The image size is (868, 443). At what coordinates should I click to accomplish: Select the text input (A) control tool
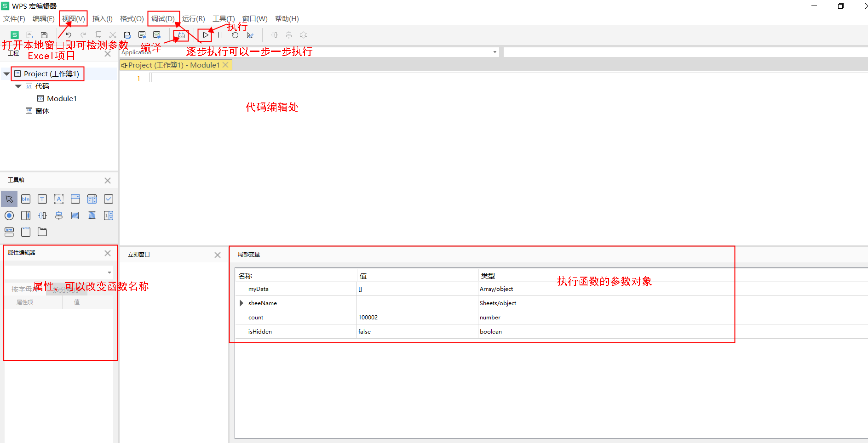[x=58, y=199]
